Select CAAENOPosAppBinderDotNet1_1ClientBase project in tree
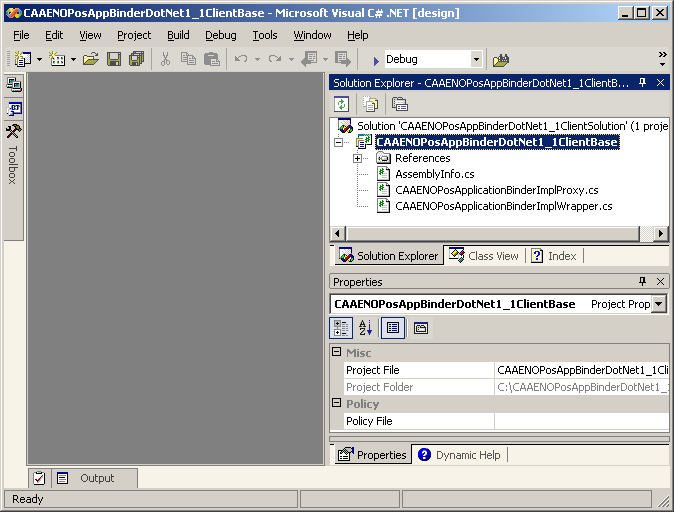The height and width of the screenshot is (512, 674). click(497, 142)
